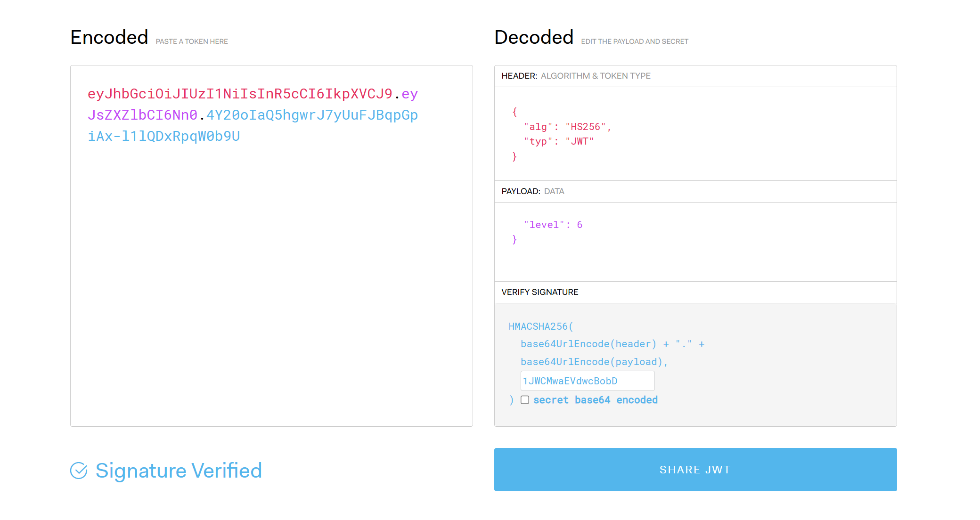
Task: Click the "level": 6 payload line
Action: (x=553, y=225)
